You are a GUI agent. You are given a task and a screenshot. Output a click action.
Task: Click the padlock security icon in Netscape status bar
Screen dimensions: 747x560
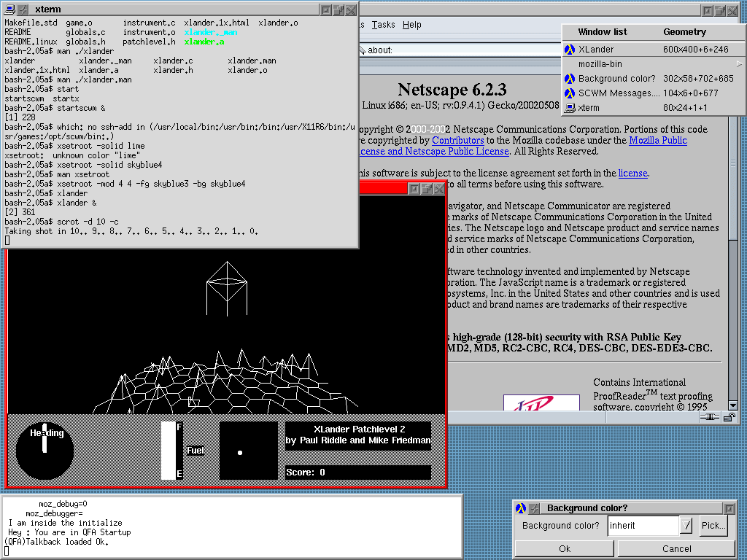click(729, 418)
